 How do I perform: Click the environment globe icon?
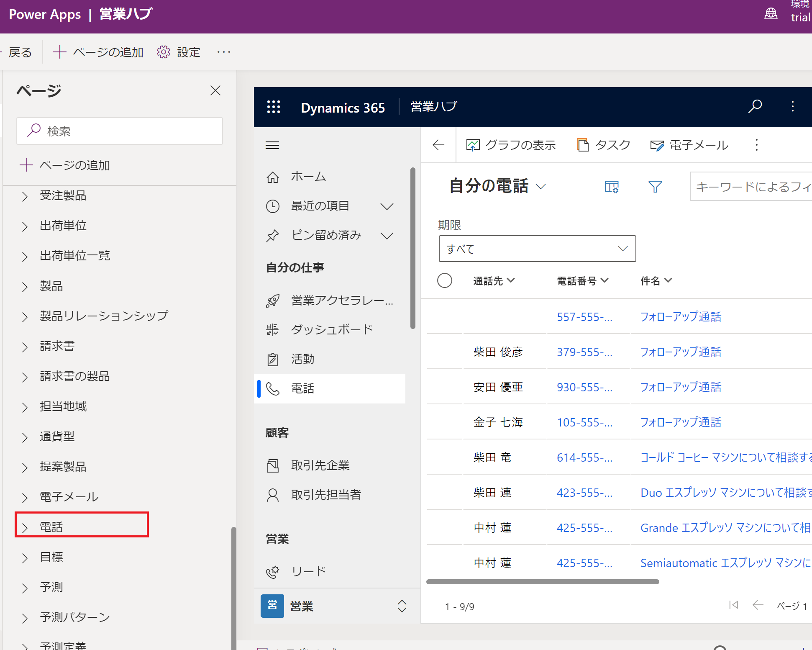[771, 14]
